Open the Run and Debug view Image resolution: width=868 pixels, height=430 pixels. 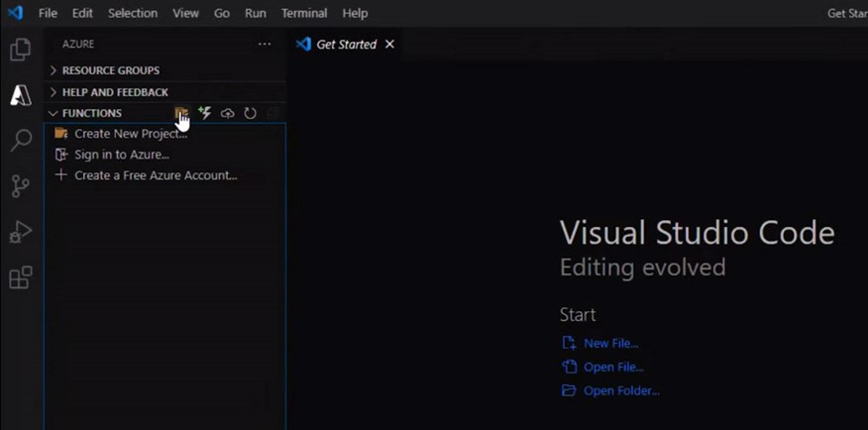point(21,232)
